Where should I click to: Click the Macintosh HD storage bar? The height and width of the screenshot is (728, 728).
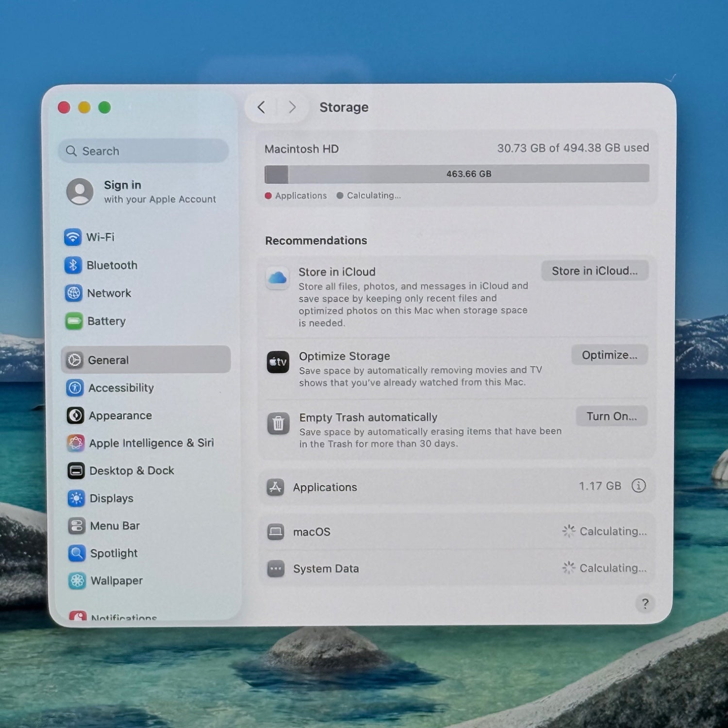point(456,174)
